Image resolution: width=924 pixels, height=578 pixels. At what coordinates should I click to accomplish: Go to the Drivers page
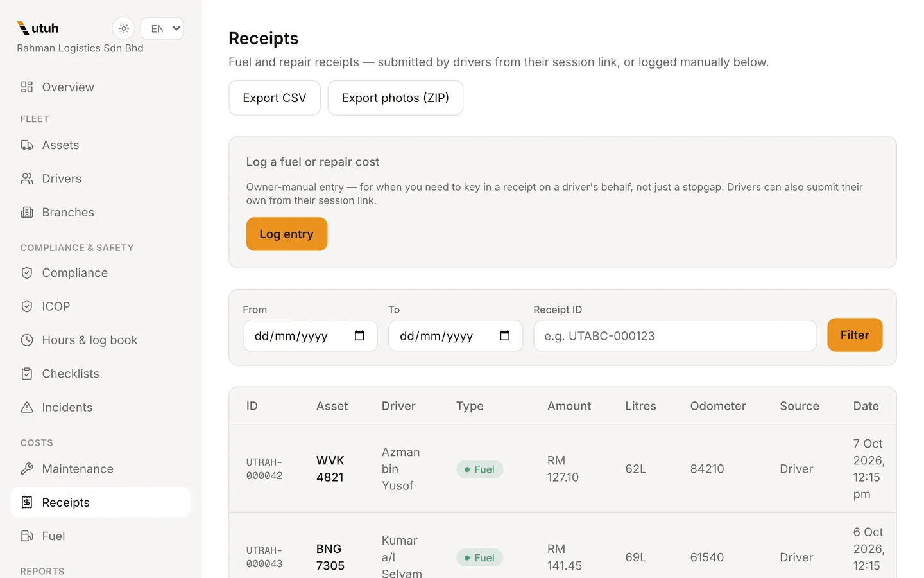(101, 179)
